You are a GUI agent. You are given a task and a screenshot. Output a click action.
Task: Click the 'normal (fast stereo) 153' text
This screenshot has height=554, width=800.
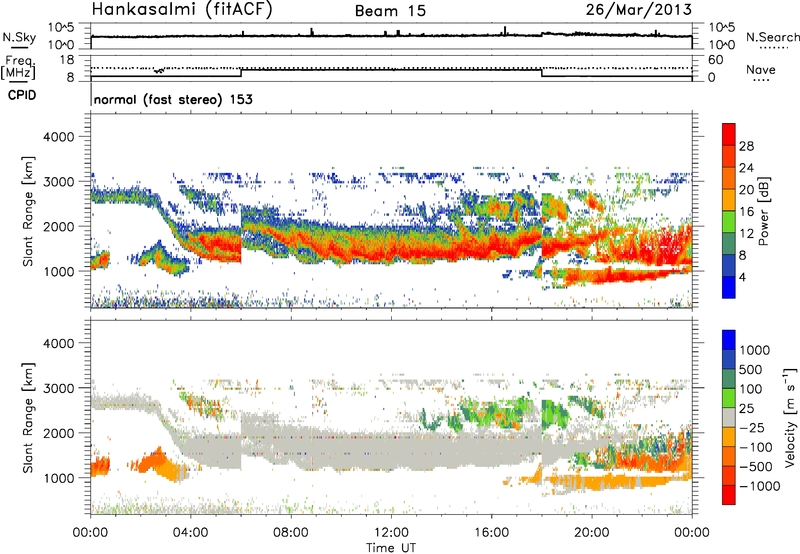coord(173,99)
